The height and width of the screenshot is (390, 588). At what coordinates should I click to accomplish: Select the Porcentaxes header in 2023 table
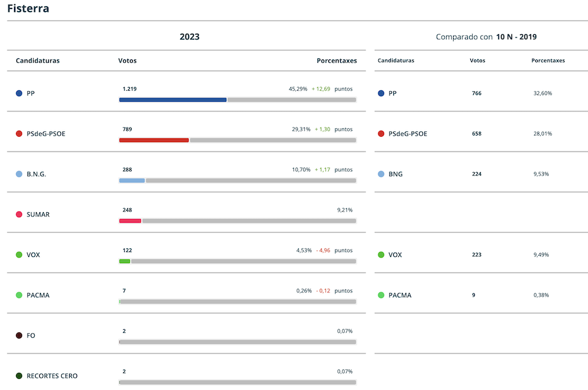click(337, 61)
